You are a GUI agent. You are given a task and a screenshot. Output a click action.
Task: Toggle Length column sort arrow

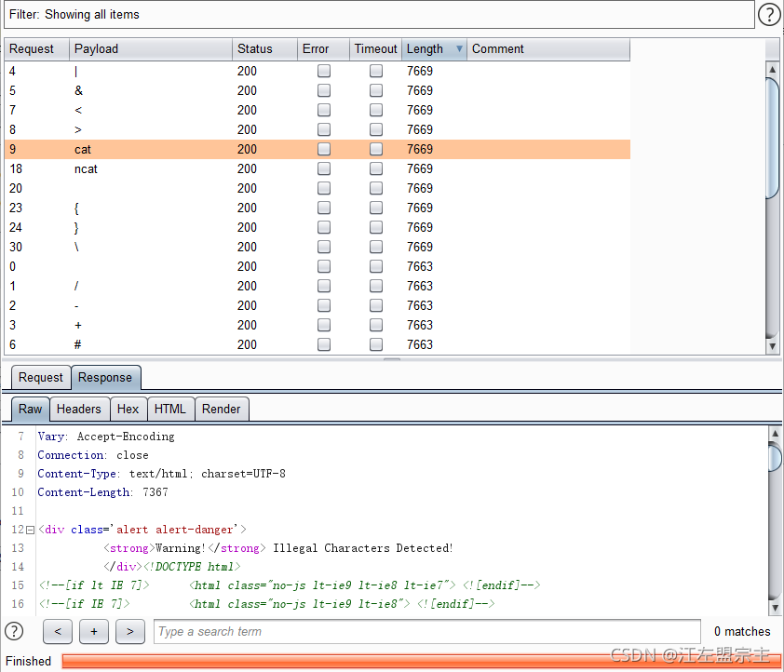click(x=459, y=48)
